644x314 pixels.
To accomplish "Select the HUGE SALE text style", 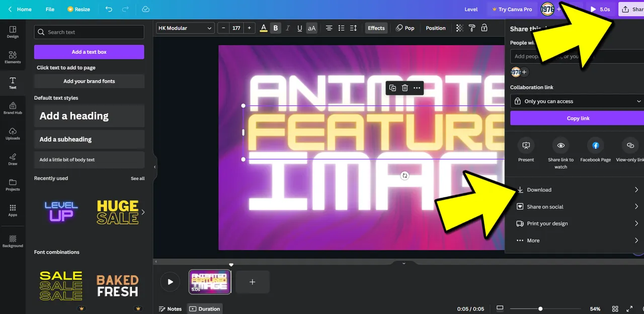I will tap(117, 212).
